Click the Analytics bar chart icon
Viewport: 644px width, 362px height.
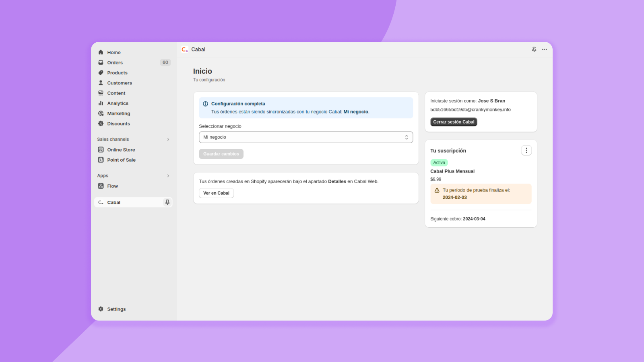pos(101,103)
